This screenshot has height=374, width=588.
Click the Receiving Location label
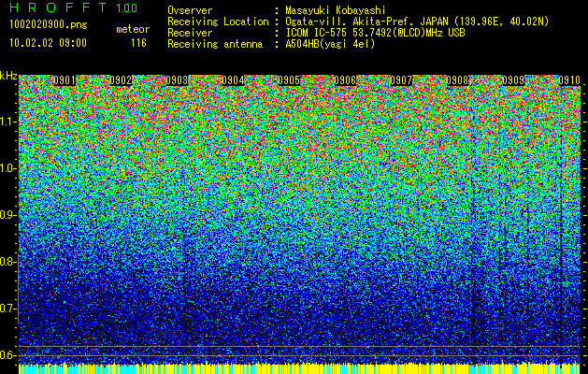click(218, 22)
